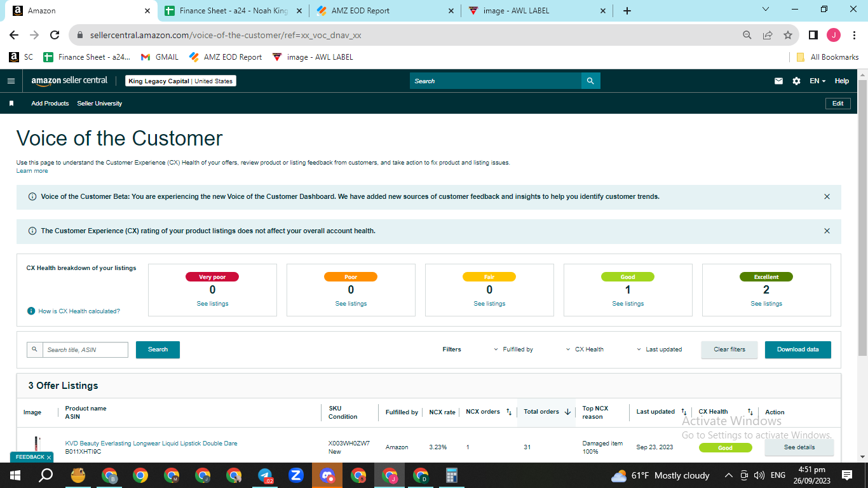Open the Chrome profile J avatar
Viewport: 868px width, 488px height.
[834, 35]
